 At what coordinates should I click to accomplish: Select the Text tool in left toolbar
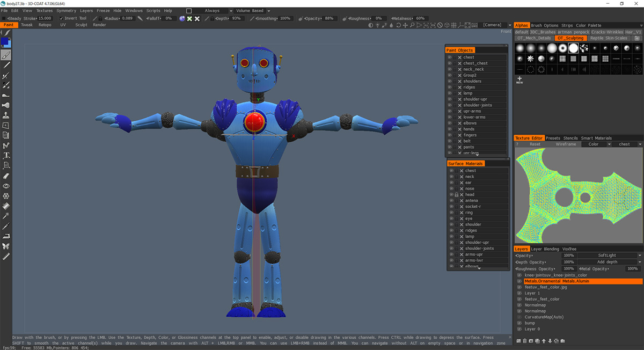pyautogui.click(x=6, y=156)
